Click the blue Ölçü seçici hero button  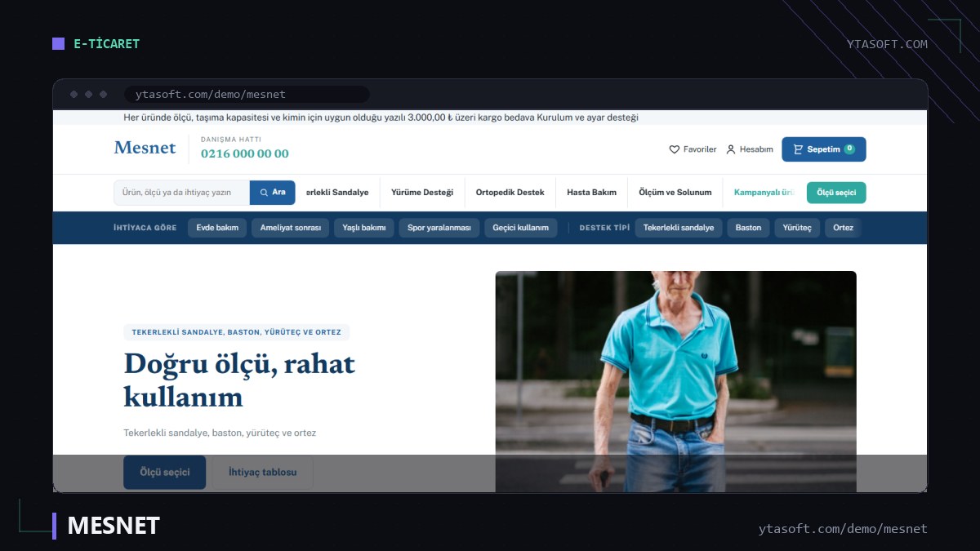[165, 472]
